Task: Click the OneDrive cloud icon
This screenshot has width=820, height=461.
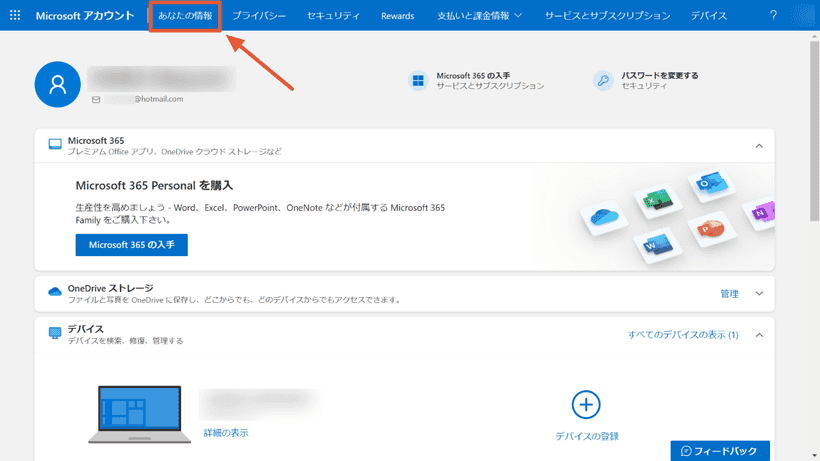Action: tap(55, 292)
